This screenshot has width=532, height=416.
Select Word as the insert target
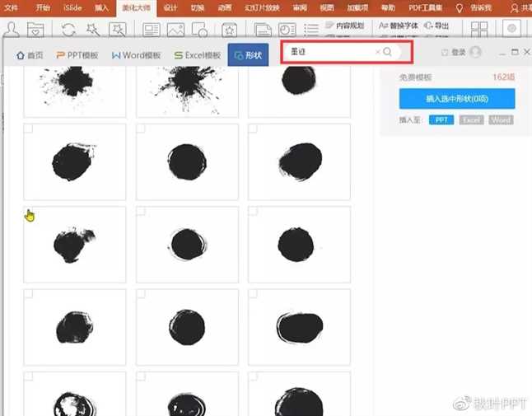tap(500, 119)
